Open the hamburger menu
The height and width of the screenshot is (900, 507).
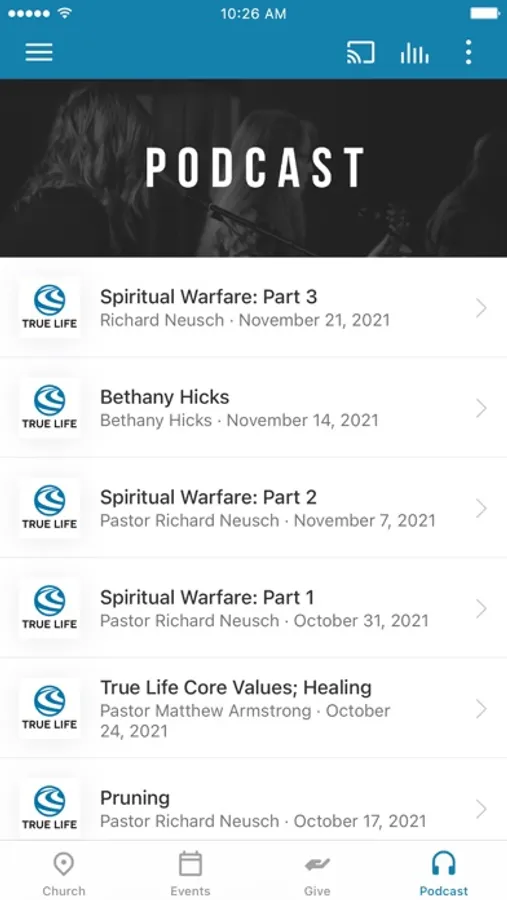pos(39,52)
